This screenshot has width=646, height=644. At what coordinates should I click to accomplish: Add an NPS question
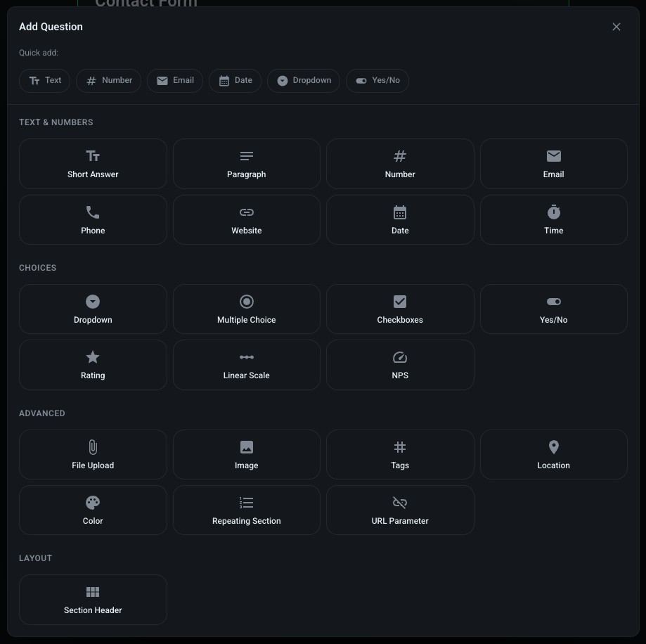point(399,364)
